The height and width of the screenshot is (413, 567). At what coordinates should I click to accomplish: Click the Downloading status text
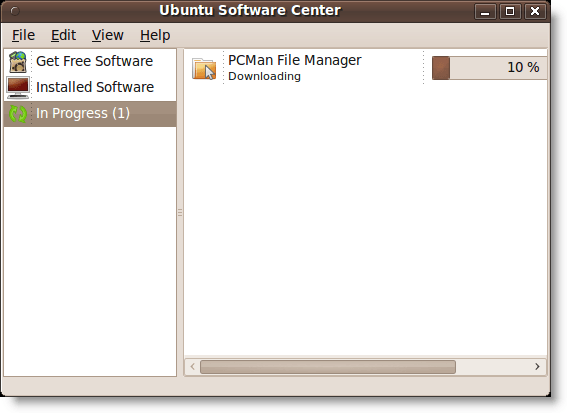[264, 76]
